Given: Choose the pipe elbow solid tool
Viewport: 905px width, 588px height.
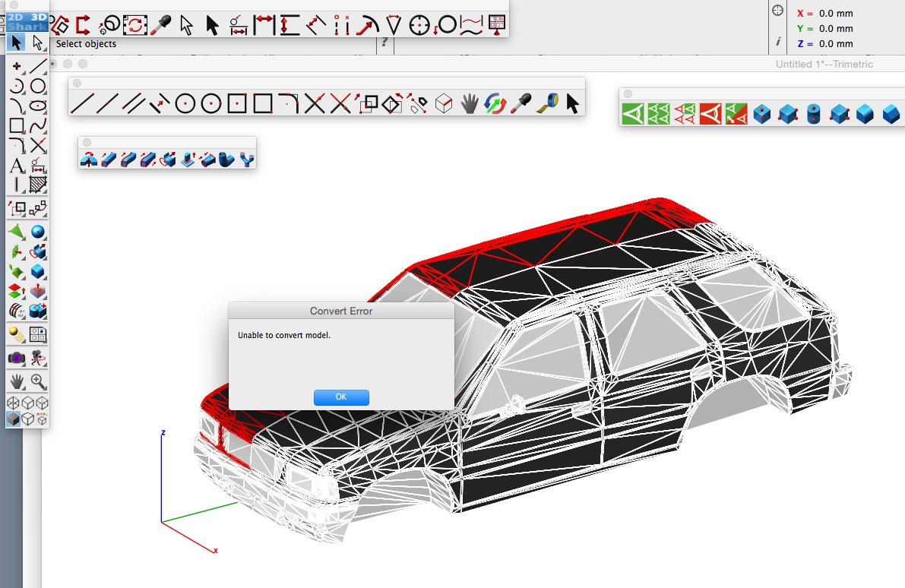Looking at the screenshot, I should pos(226,160).
